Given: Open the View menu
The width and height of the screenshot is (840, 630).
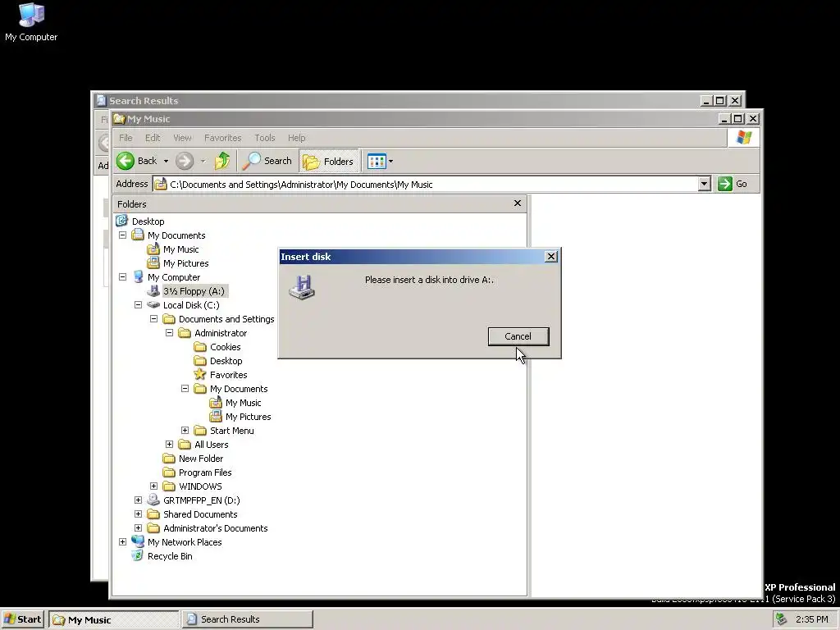Looking at the screenshot, I should 182,138.
